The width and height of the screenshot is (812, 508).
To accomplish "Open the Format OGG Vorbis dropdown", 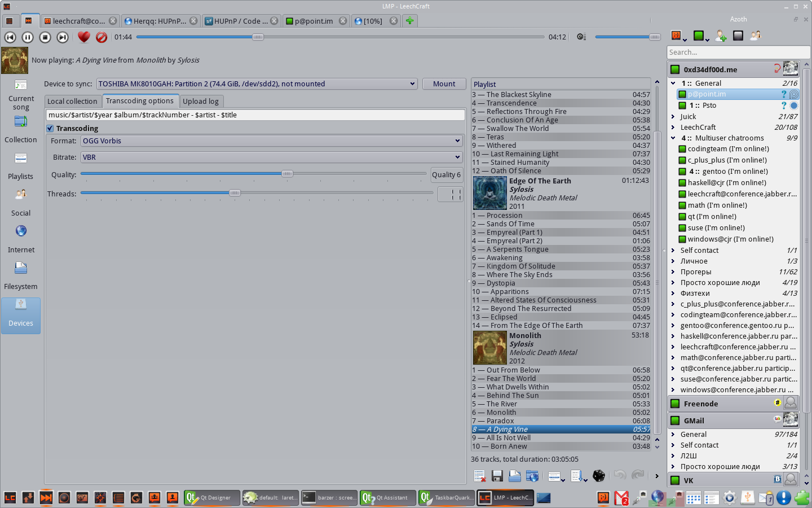I will [272, 141].
